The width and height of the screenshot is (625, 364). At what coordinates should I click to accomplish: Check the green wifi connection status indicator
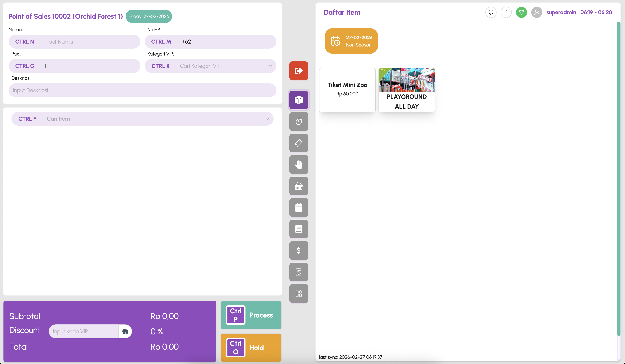(521, 12)
